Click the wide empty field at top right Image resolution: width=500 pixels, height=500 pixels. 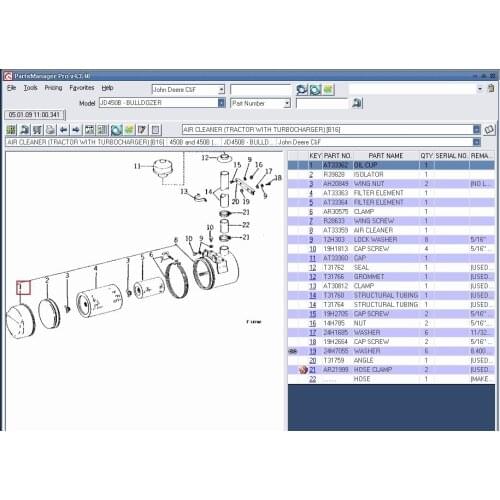click(412, 89)
